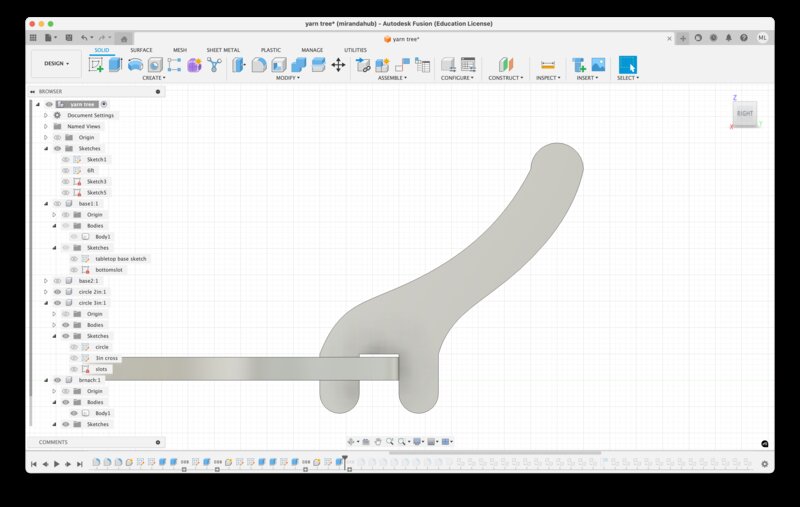Screen dimensions: 800x507
Task: Click the Measure tool in Inspect
Action: pyautogui.click(x=547, y=64)
